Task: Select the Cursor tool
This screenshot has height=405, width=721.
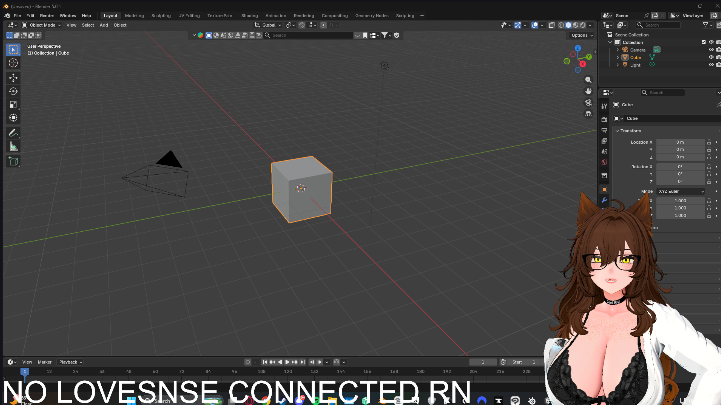Action: coord(13,63)
